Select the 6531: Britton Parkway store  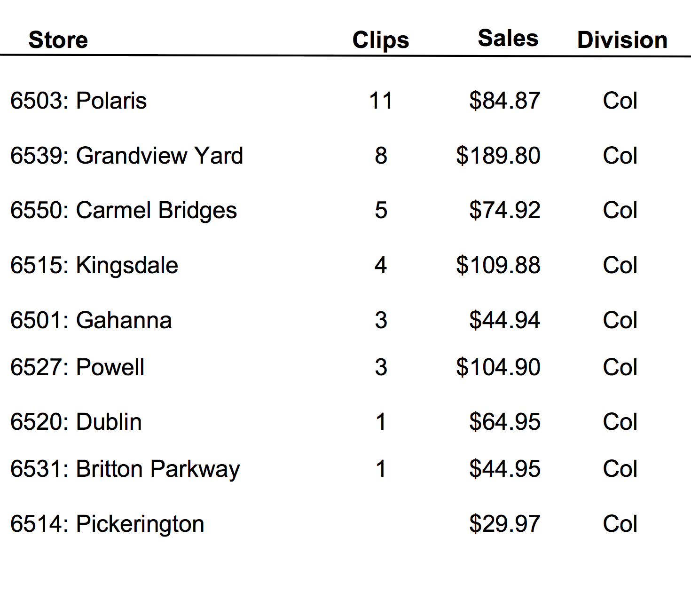(125, 469)
